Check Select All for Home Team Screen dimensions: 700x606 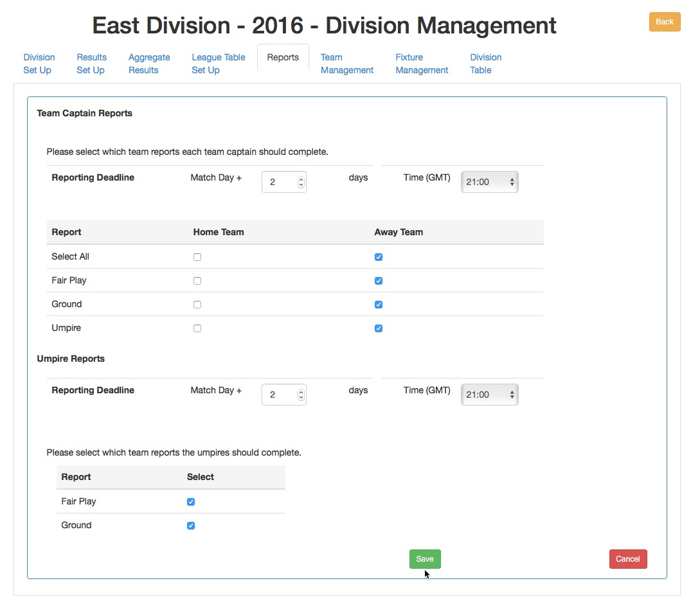[197, 257]
